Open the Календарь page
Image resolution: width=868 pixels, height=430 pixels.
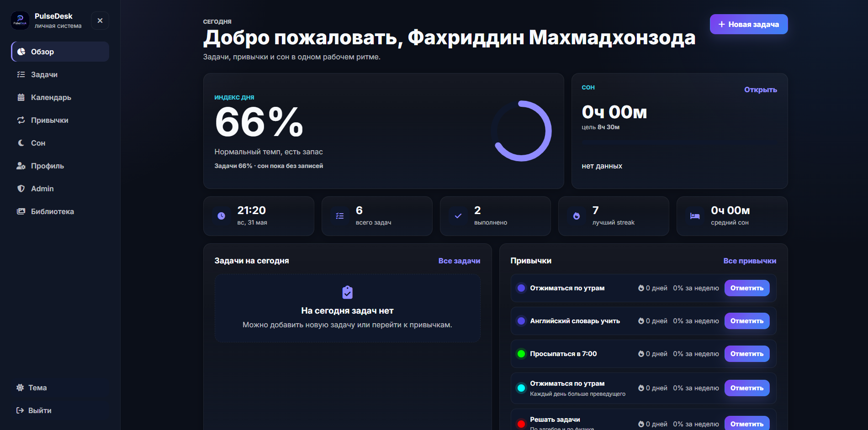pyautogui.click(x=60, y=97)
